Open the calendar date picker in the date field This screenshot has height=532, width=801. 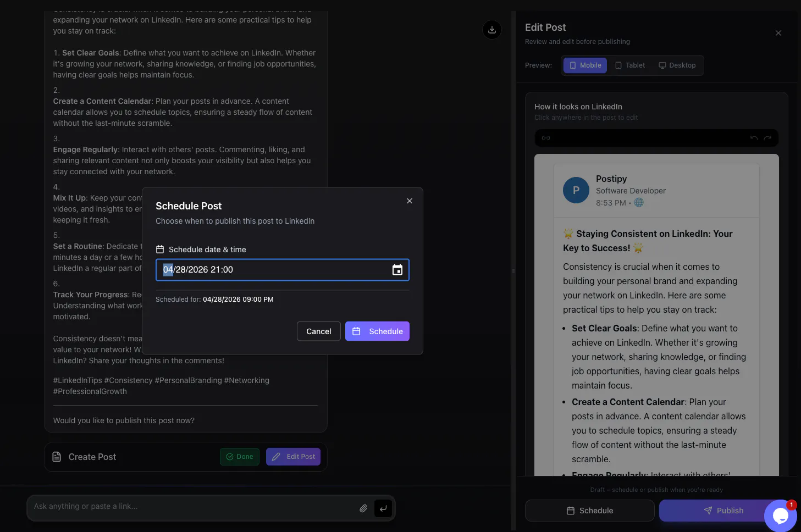(x=397, y=270)
